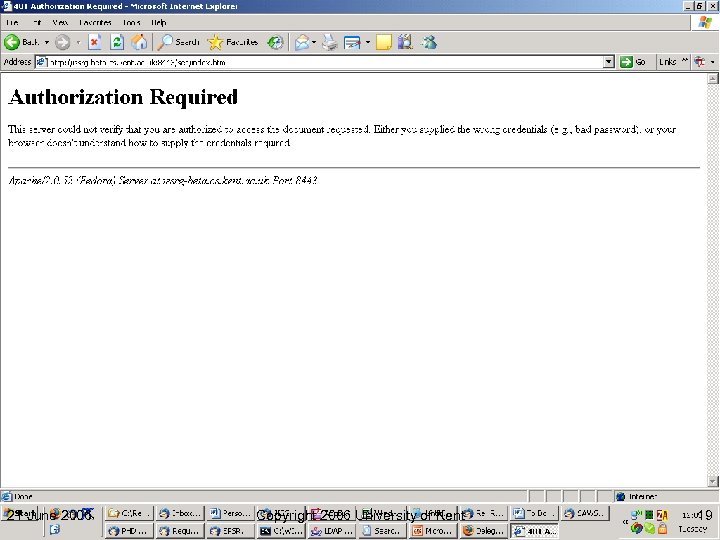Viewport: 720px width, 540px height.
Task: Launch the Messenger icon in the toolbar
Action: tap(429, 42)
